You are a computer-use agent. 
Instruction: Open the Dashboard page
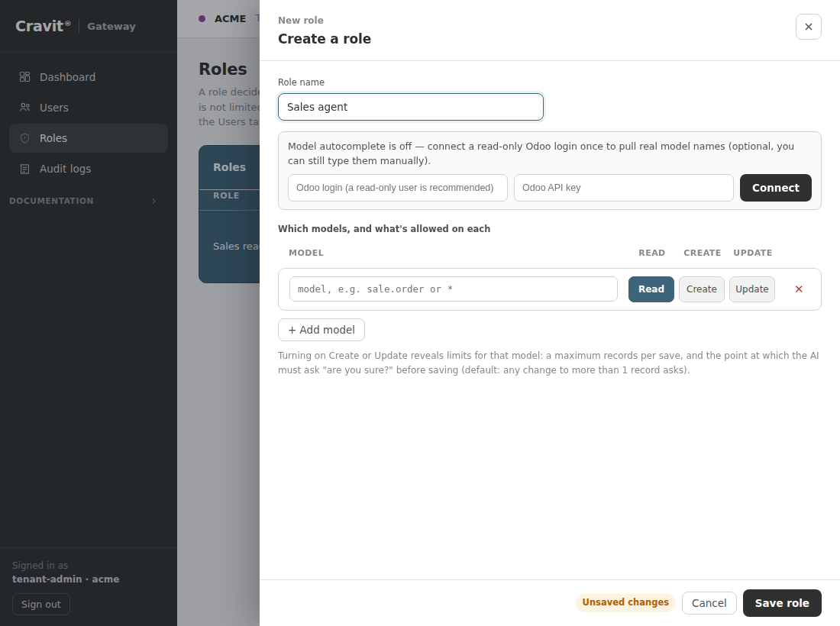[x=89, y=77]
